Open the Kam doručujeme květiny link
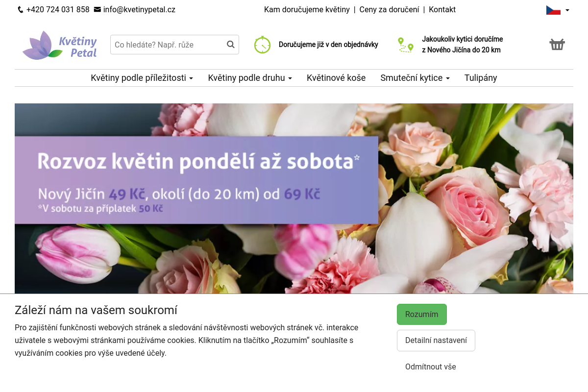Screen dimensions: 588x392 point(307,9)
